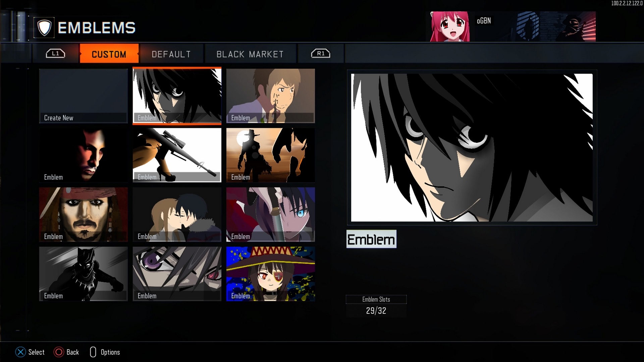Select the Black Panther emblem
The width and height of the screenshot is (644, 362).
(x=83, y=274)
